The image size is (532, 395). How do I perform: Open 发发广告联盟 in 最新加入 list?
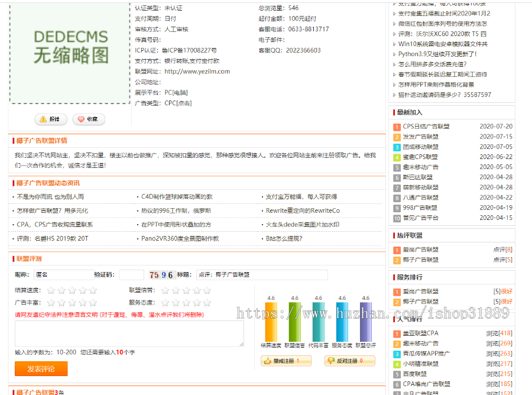(421, 137)
